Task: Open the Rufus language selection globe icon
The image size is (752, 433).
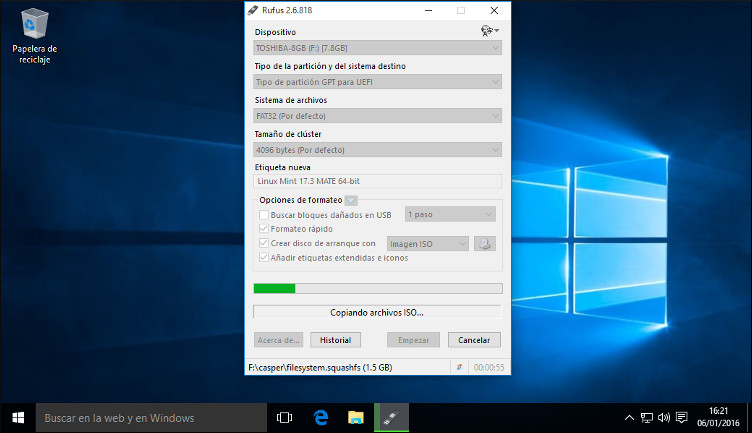Action: [490, 31]
